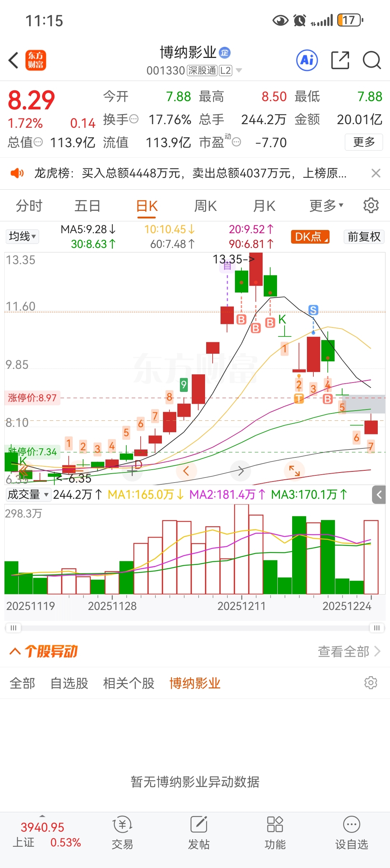Open 查看全部 view all link
The height and width of the screenshot is (868, 390).
pos(349,651)
